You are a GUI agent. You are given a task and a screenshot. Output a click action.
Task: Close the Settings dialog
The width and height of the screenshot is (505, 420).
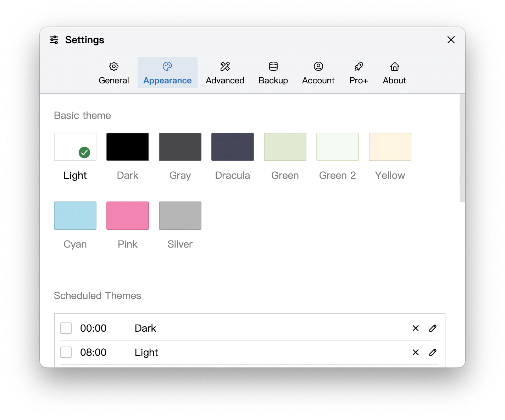[x=451, y=40]
